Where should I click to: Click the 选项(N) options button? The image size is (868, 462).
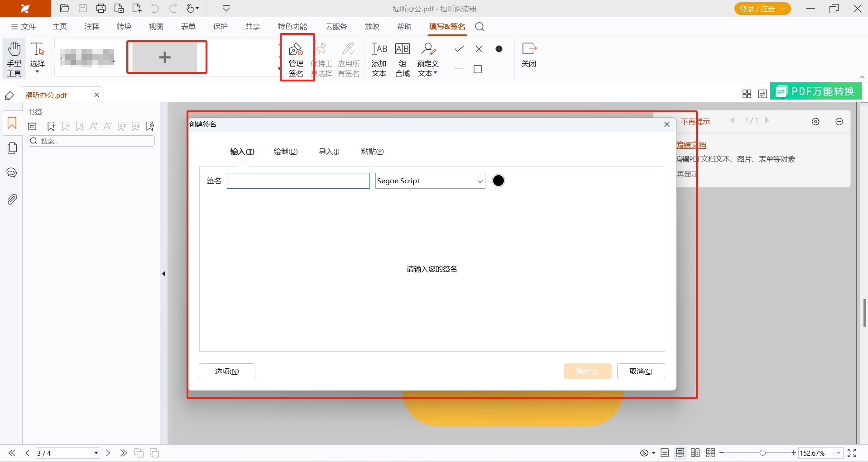tap(227, 371)
